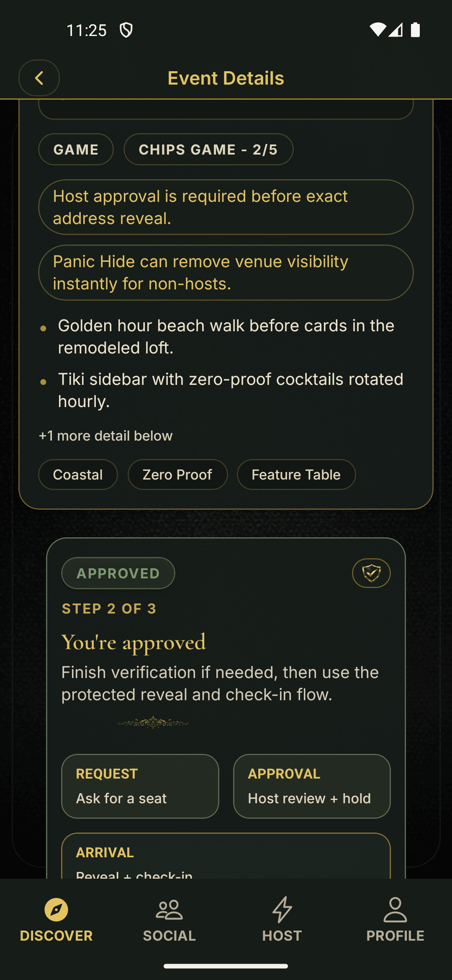Tap the Coastal tag
Screen dimensions: 452x980
[78, 475]
